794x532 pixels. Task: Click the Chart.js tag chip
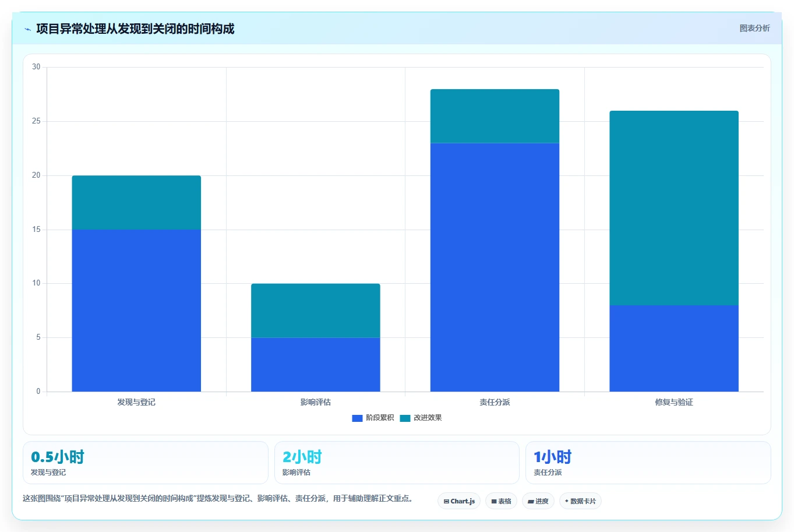459,501
